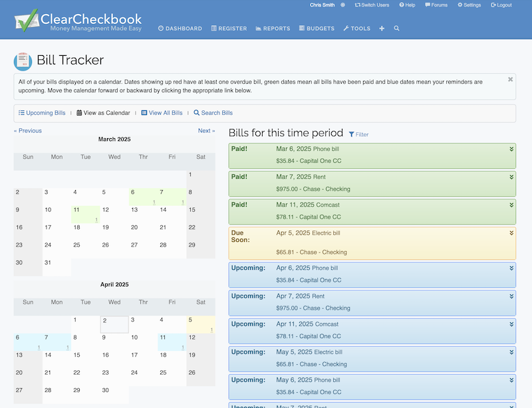
Task: Click Next to advance the calendar
Action: (x=205, y=130)
